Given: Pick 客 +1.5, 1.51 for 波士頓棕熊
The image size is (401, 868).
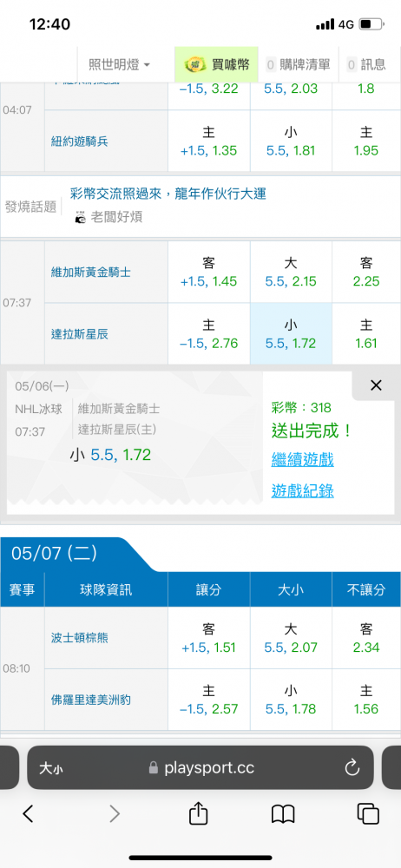Looking at the screenshot, I should 209,638.
